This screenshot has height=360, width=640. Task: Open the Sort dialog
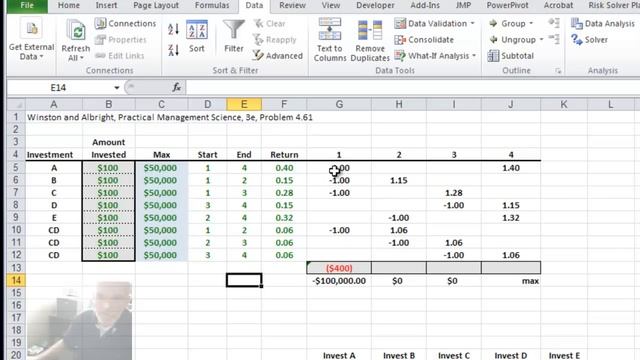(197, 36)
